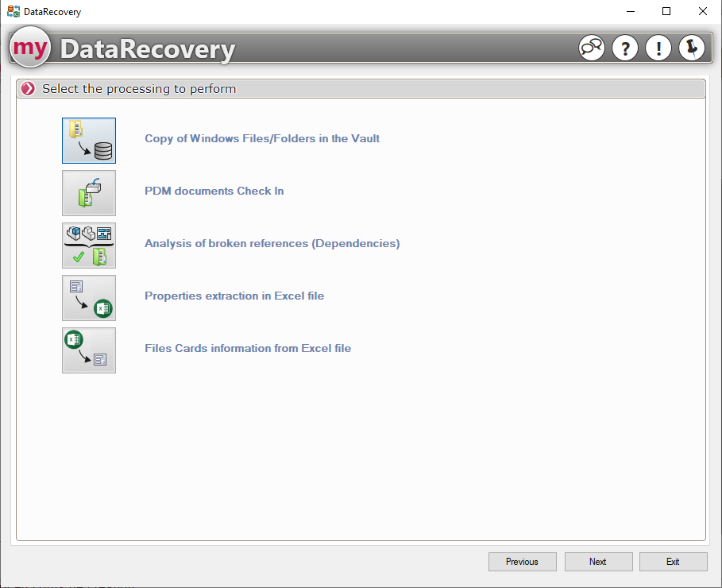This screenshot has width=722, height=588.
Task: Click the red arrow beside 'Select the processing'
Action: click(x=29, y=89)
